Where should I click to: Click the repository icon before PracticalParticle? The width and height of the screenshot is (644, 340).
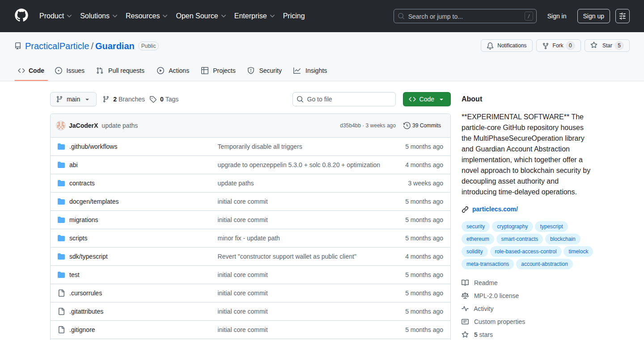[18, 46]
